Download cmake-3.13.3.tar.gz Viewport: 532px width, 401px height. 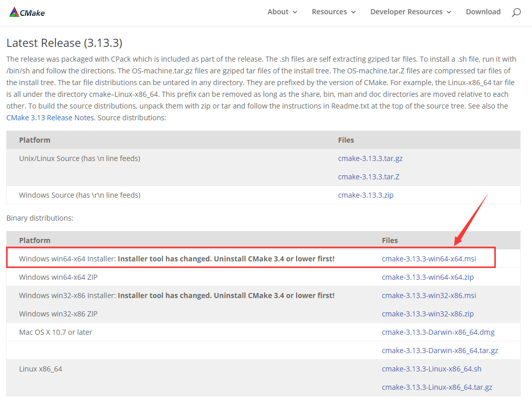point(370,158)
